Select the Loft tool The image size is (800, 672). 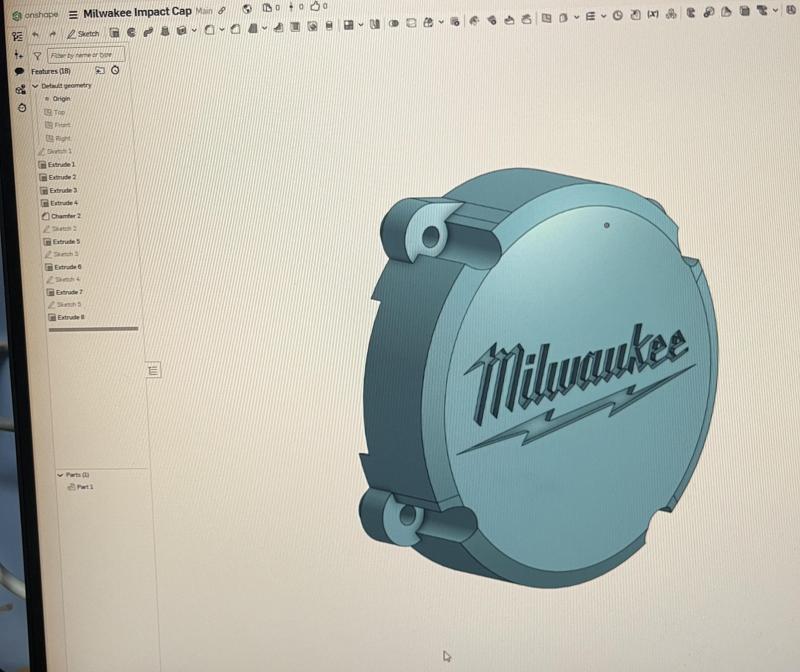tap(165, 31)
